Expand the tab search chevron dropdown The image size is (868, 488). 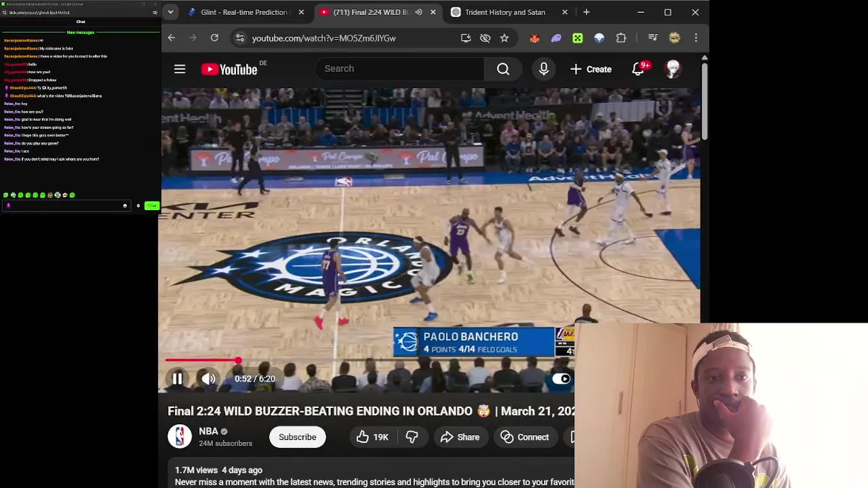coord(170,12)
